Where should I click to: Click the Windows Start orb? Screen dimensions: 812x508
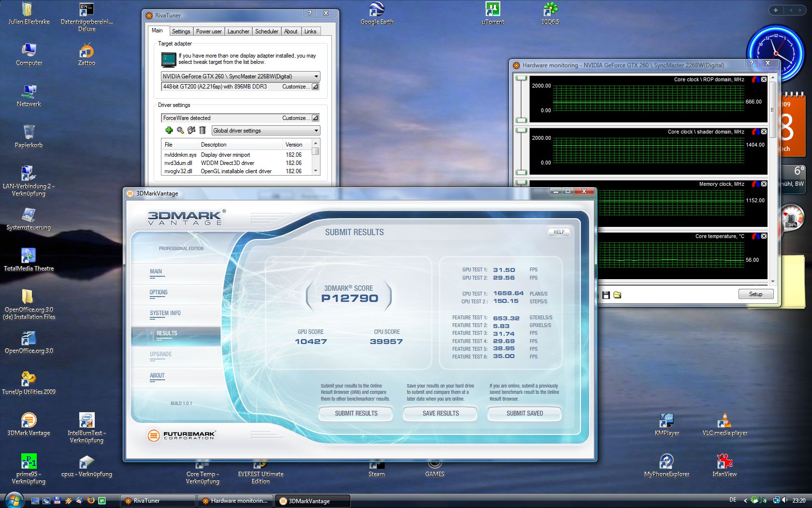point(14,500)
